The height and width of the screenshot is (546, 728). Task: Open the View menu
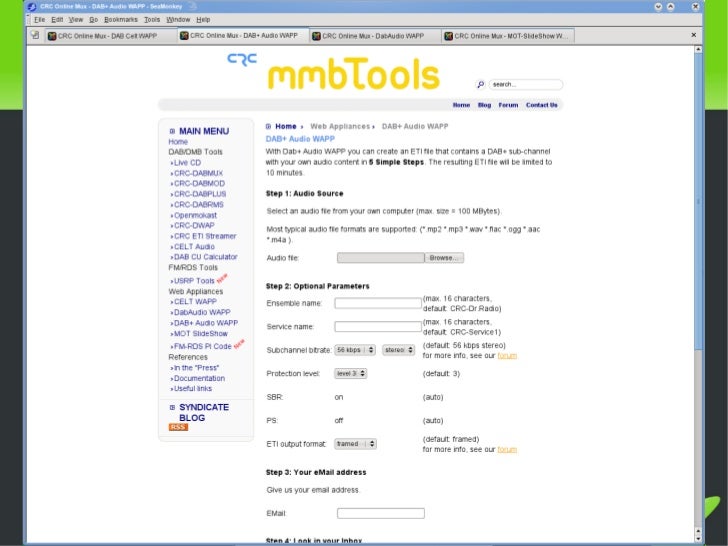[x=76, y=20]
